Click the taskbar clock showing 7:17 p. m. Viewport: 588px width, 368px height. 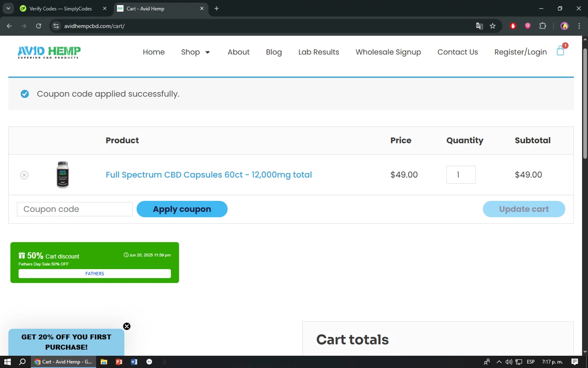click(x=552, y=362)
